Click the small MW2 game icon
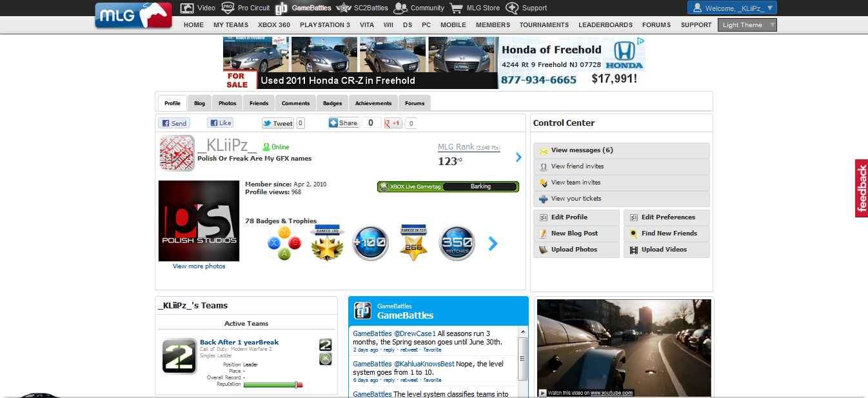This screenshot has width=868, height=398. pyautogui.click(x=326, y=344)
